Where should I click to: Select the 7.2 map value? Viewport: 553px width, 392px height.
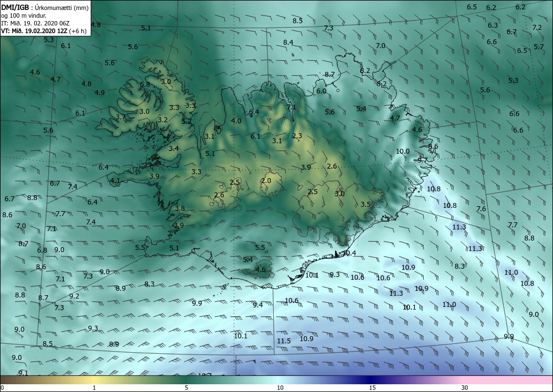tap(537, 28)
